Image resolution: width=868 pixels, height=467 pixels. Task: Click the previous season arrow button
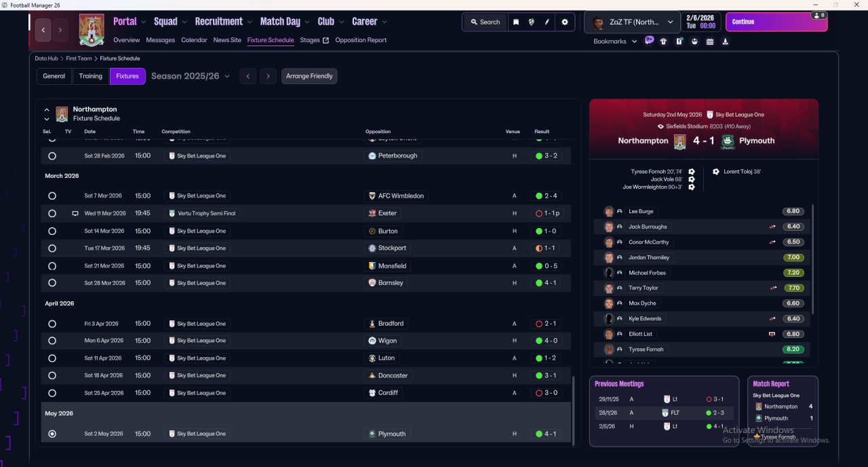(248, 76)
